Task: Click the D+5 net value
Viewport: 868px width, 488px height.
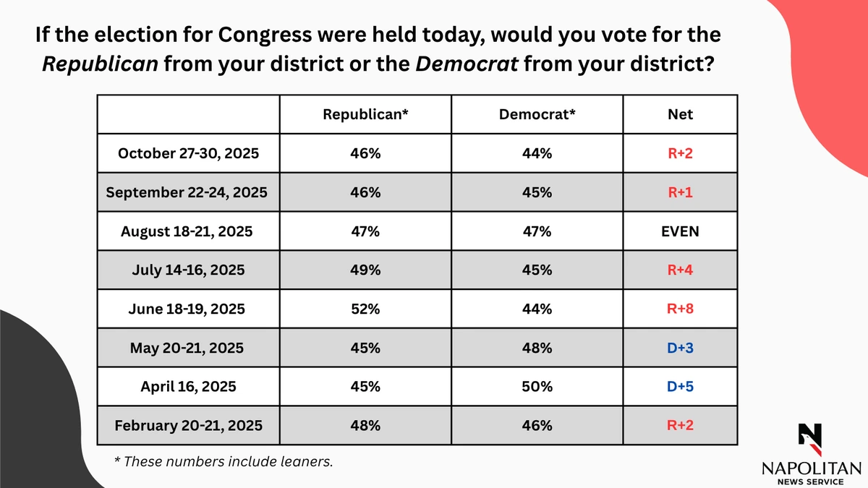Action: (680, 387)
